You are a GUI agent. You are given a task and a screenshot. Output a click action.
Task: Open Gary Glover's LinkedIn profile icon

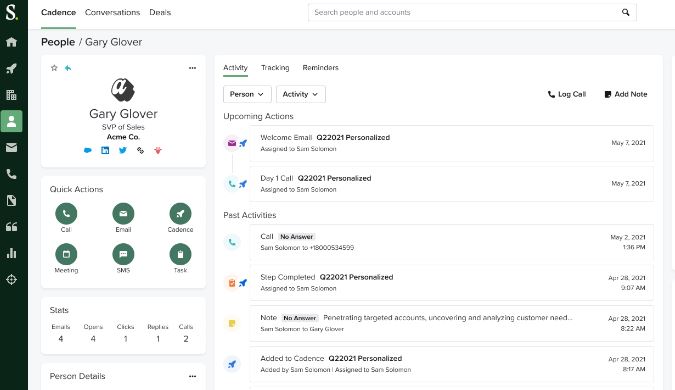point(105,150)
